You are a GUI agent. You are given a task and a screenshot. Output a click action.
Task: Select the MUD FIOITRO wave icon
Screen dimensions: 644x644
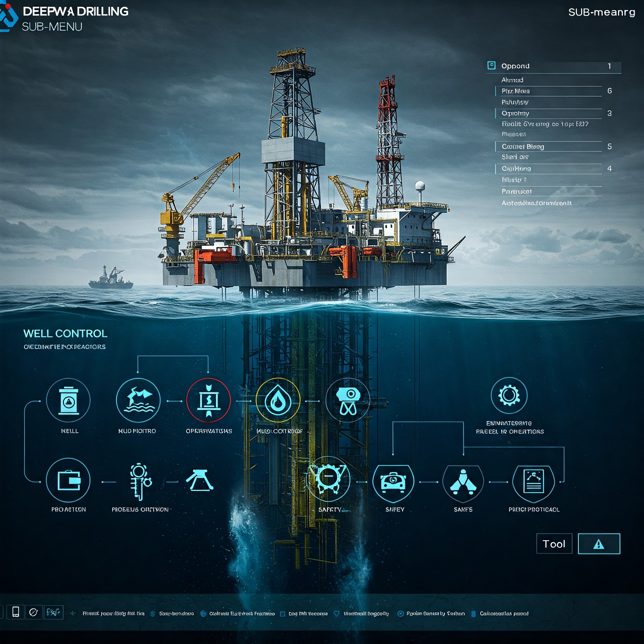tap(138, 400)
